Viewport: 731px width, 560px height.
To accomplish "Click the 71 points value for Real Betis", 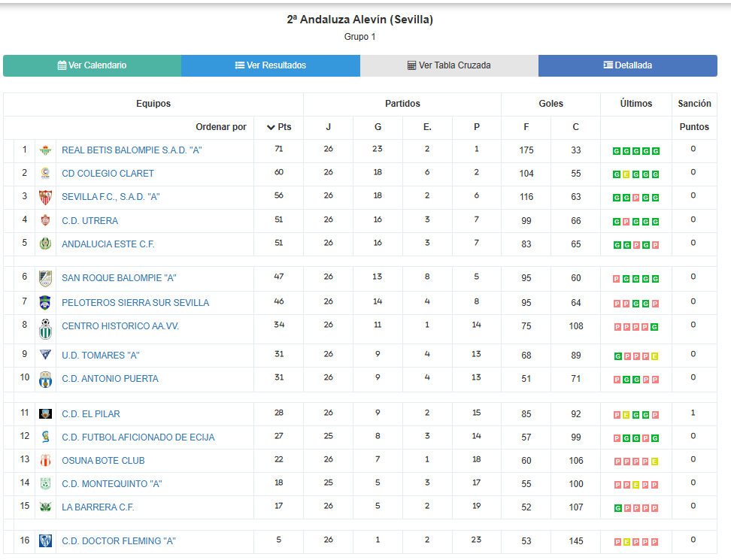I will (x=279, y=149).
